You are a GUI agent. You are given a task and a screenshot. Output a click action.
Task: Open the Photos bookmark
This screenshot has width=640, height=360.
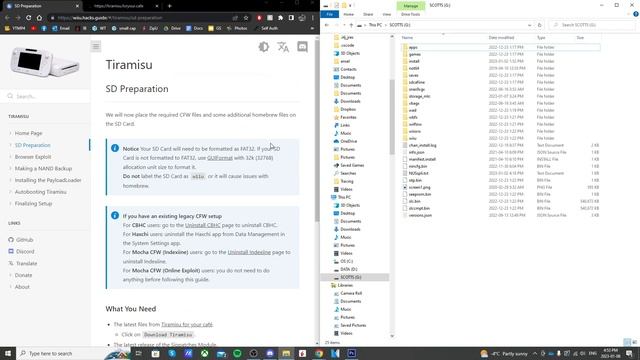(238, 28)
